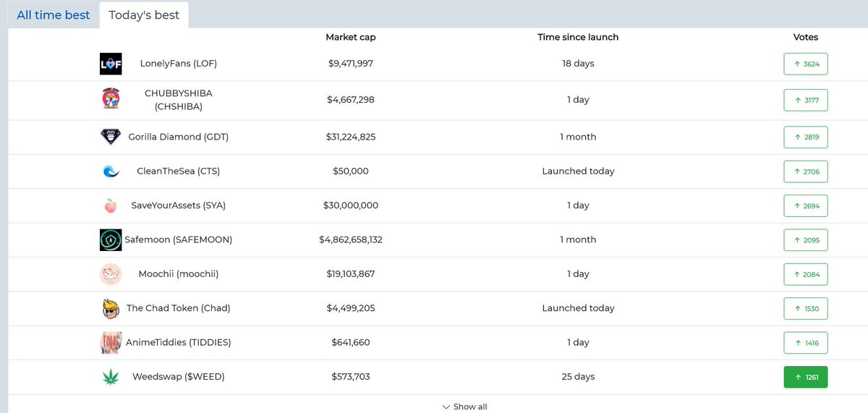The image size is (868, 413).
Task: Open the CleanTheSea (CTS) coin name
Action: [179, 171]
